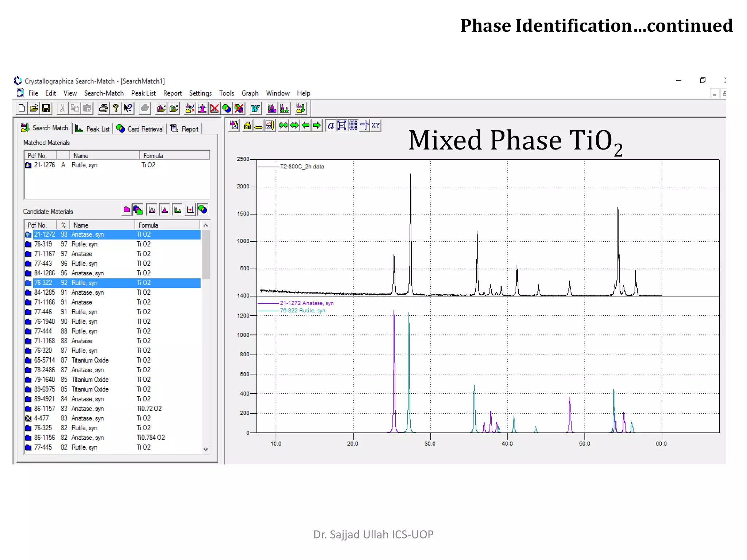The width and height of the screenshot is (747, 560).
Task: Open the Graph menu
Action: pos(250,93)
